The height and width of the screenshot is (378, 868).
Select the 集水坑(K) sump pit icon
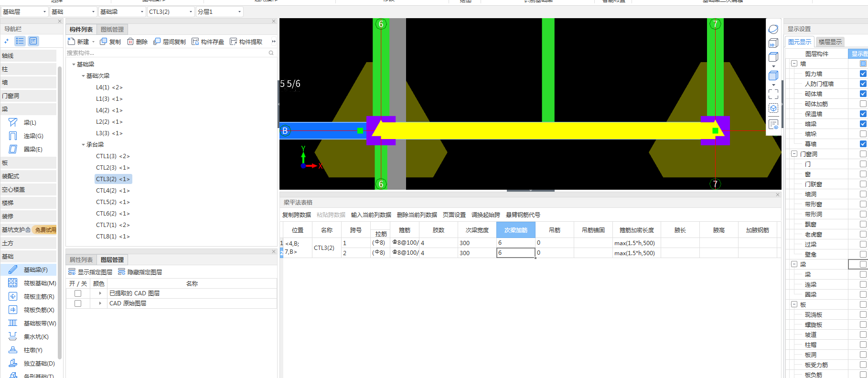pos(13,337)
